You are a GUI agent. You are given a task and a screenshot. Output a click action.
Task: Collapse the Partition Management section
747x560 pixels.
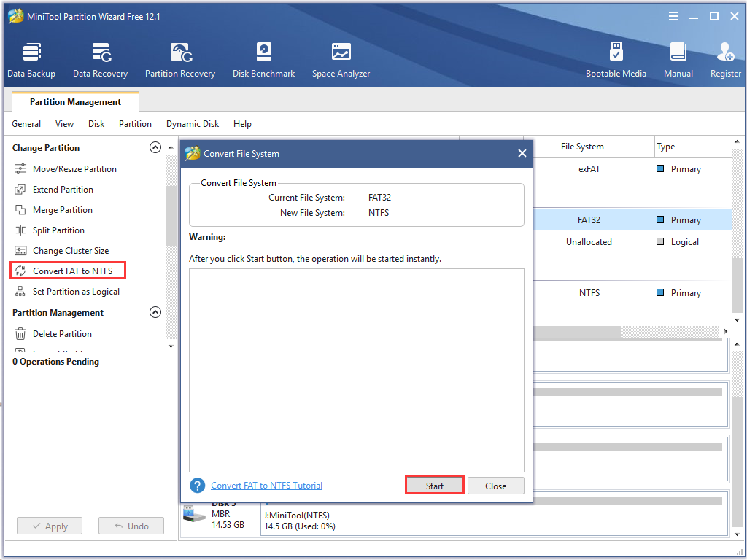155,312
